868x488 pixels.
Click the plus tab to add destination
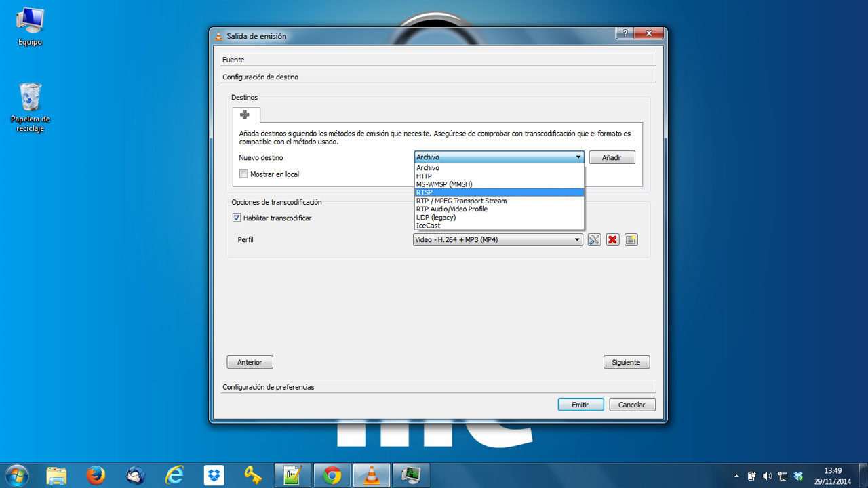pyautogui.click(x=245, y=115)
